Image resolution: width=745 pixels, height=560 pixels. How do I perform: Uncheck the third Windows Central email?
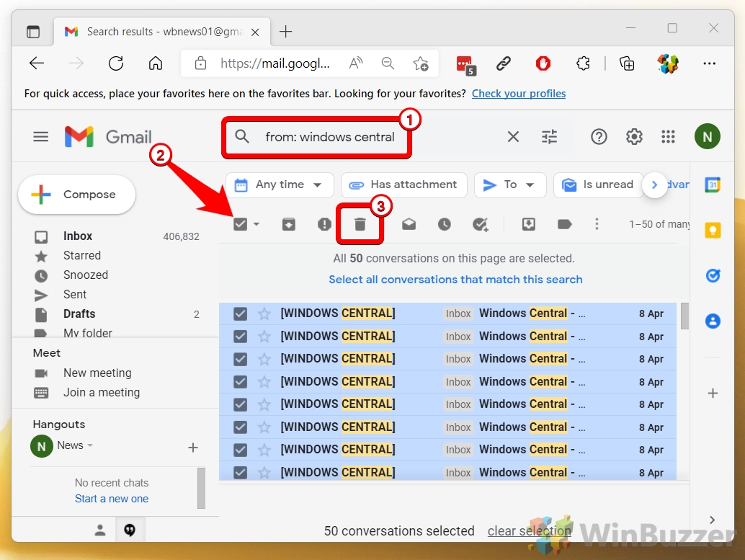(241, 359)
